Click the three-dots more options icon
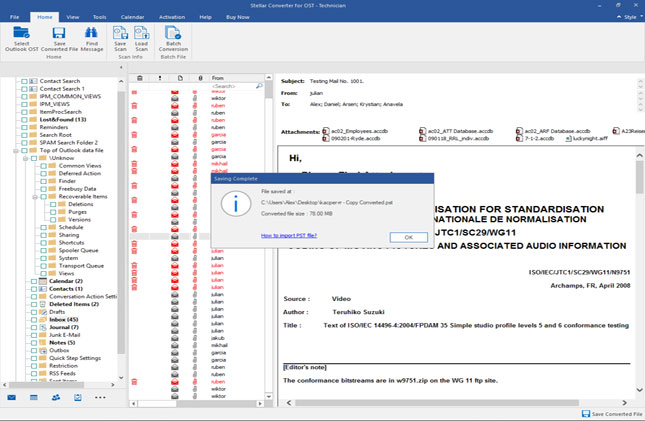Viewport: 645px width, 421px height. click(100, 398)
